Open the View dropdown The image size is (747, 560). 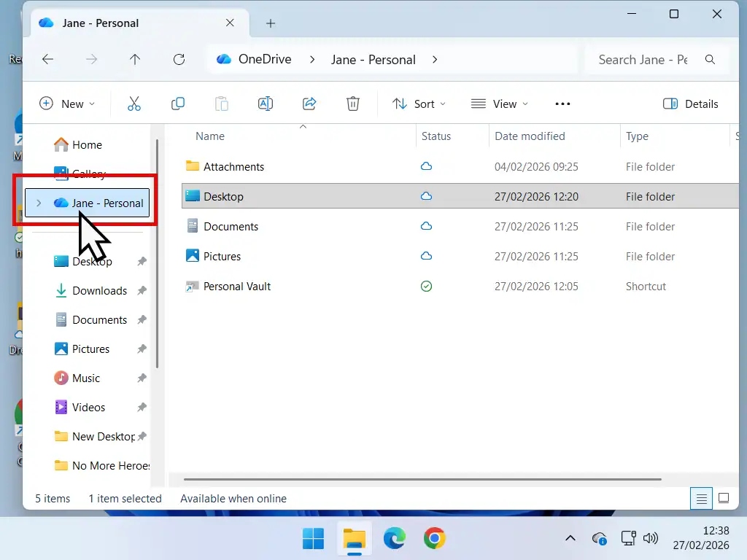pyautogui.click(x=500, y=104)
